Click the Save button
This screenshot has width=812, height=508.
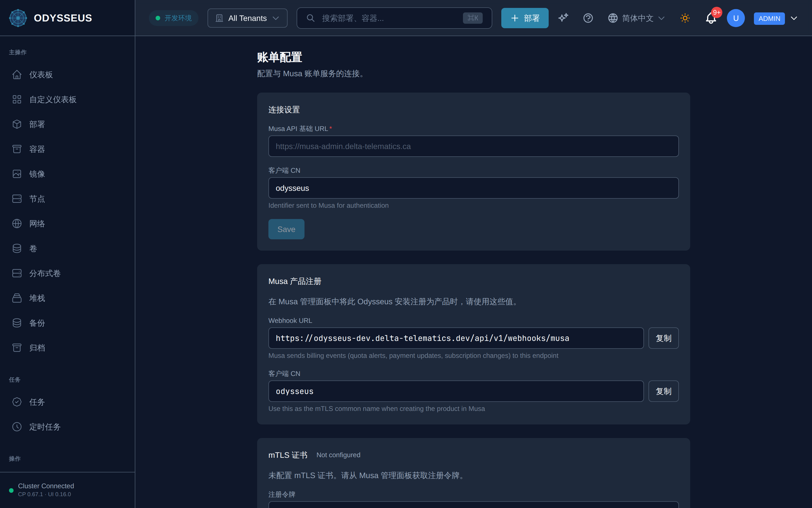(x=286, y=229)
